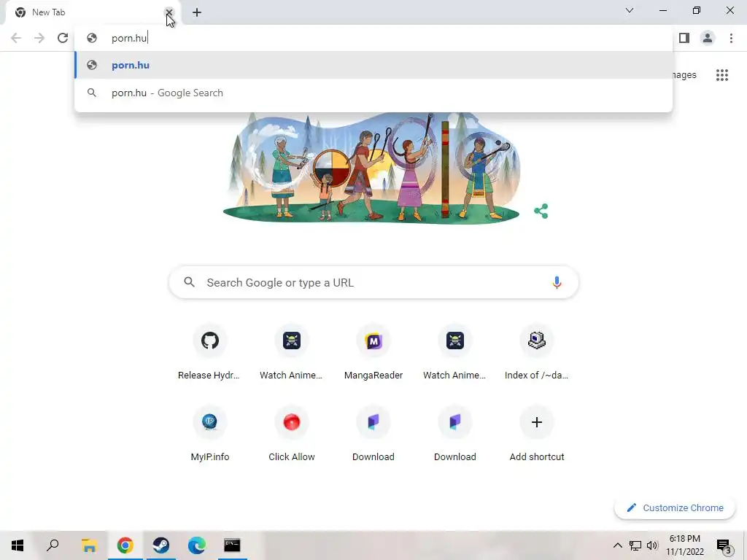Click the Chrome taskbar icon
The image size is (747, 560).
125,545
